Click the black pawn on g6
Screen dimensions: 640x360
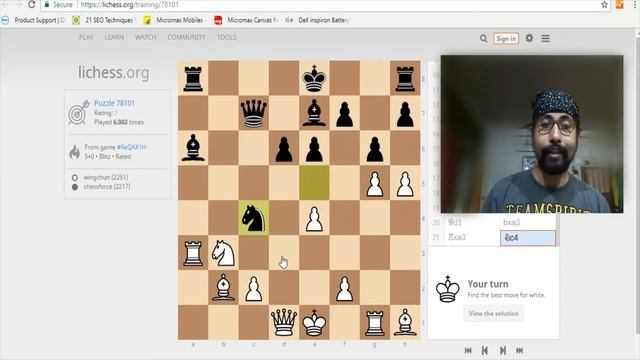[375, 148]
